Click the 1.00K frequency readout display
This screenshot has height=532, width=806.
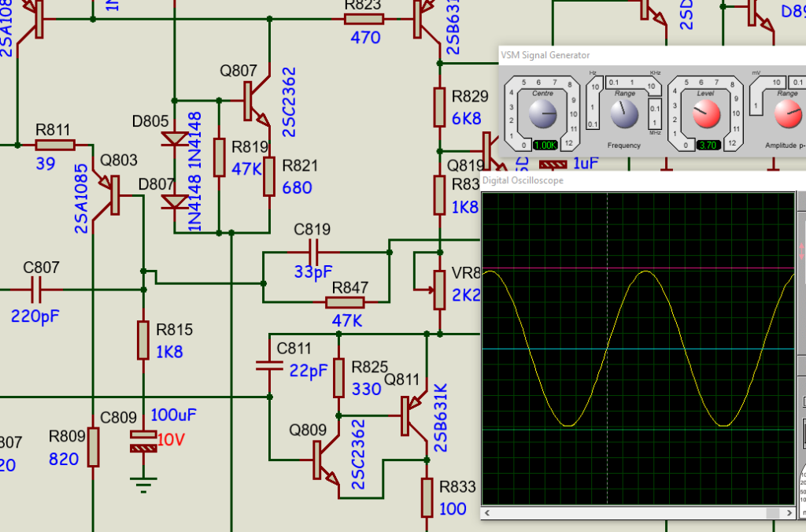tap(544, 146)
